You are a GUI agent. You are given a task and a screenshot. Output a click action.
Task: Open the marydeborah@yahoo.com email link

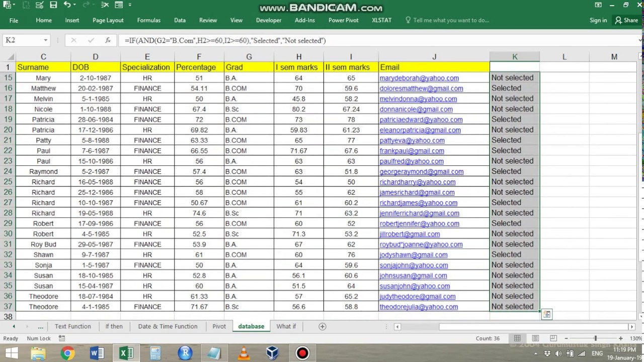(x=419, y=78)
